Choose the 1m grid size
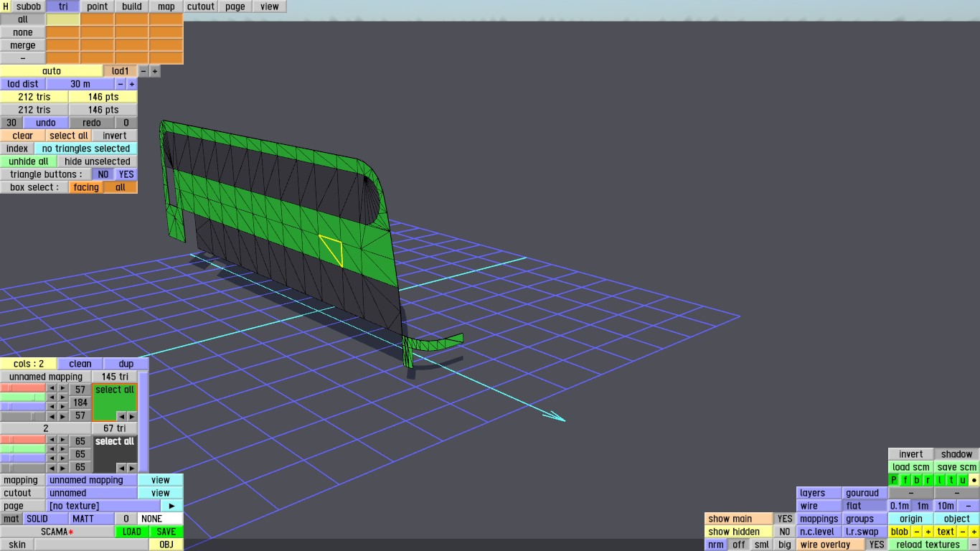Viewport: 980px width, 551px height. [x=923, y=506]
